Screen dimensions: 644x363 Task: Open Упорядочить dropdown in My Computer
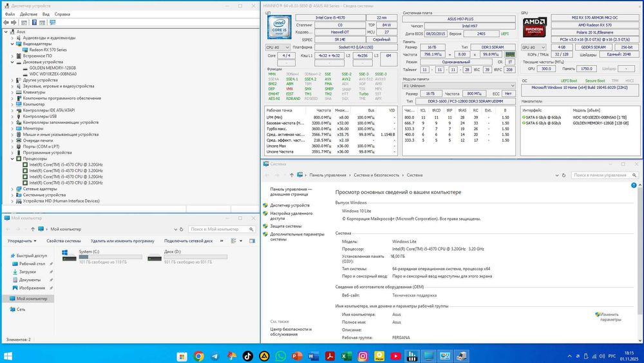pos(22,241)
